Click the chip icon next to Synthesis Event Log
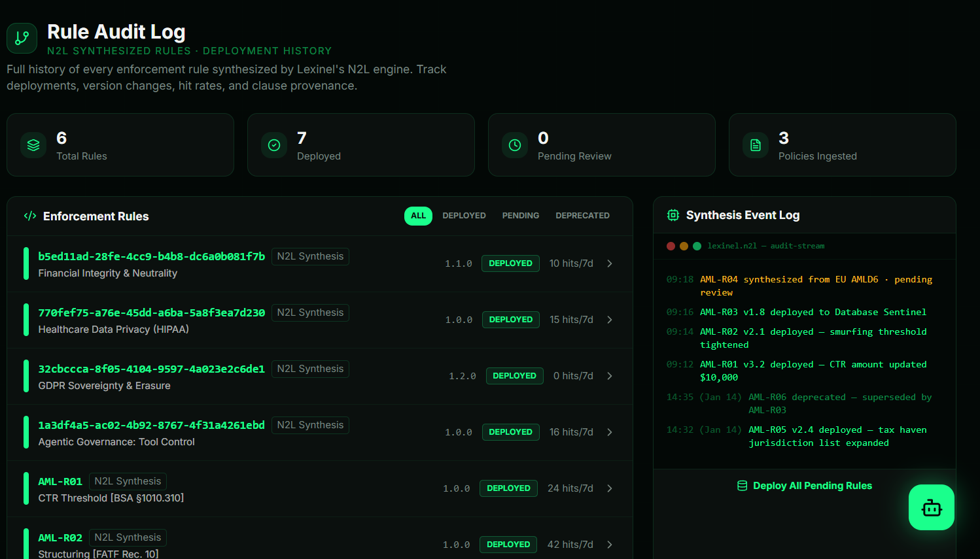This screenshot has width=980, height=559. pos(673,214)
